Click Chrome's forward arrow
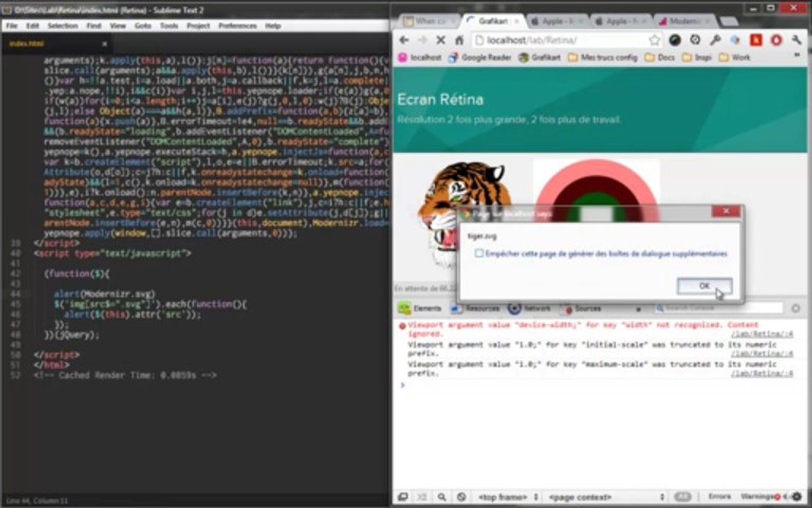 [422, 40]
